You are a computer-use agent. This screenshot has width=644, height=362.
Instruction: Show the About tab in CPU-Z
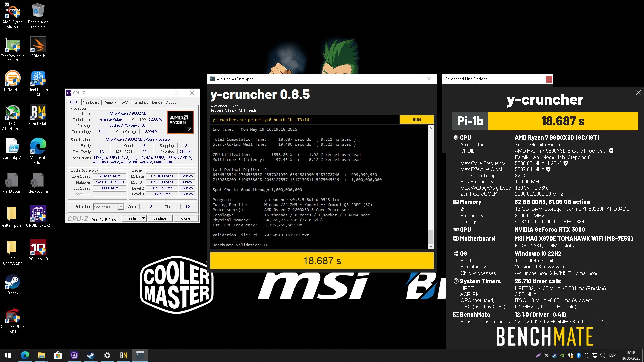point(171,102)
